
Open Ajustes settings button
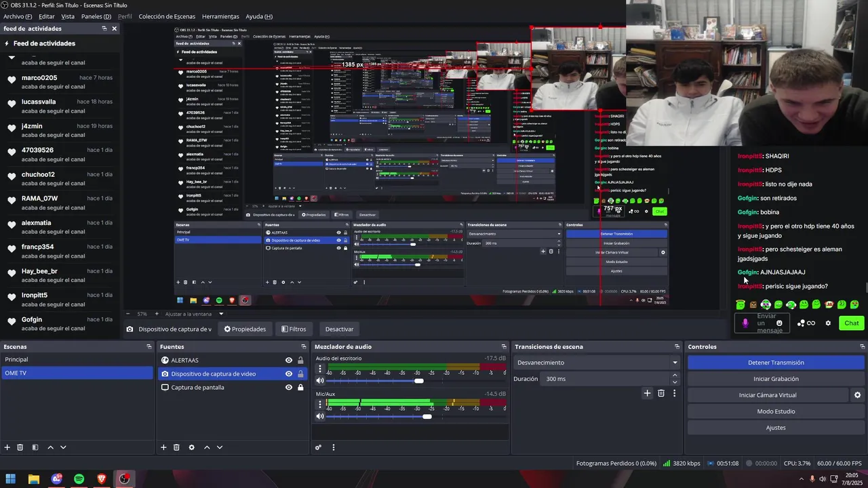click(776, 428)
